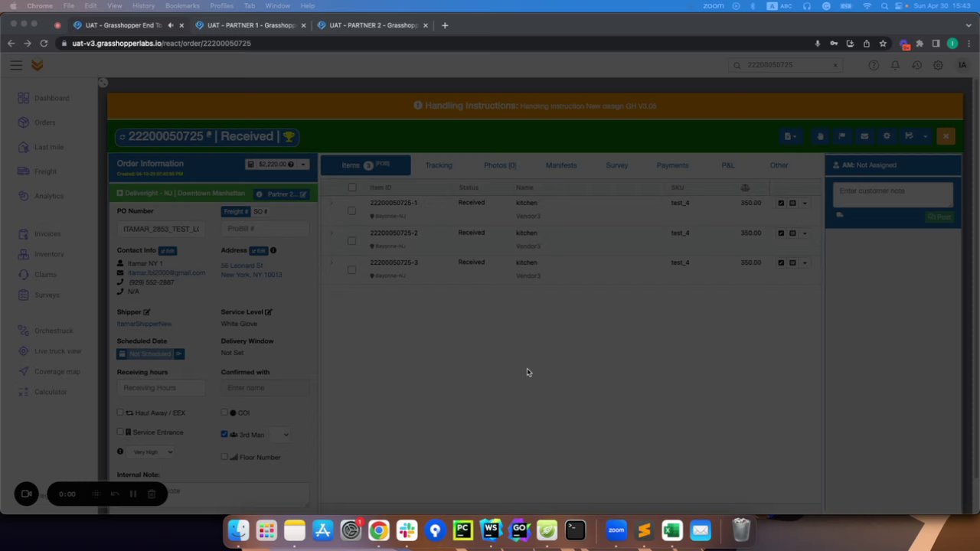Click the flag icon in order header
The image size is (980, 551).
pos(842,136)
